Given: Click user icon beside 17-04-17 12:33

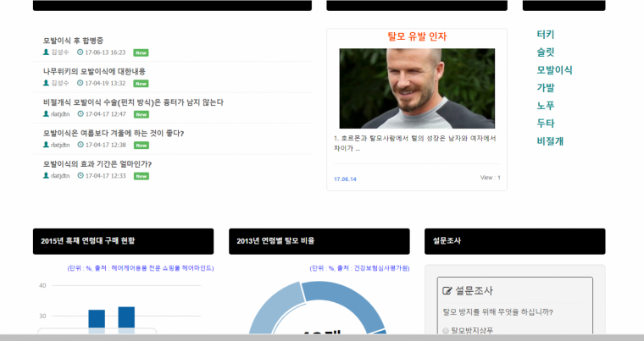Looking at the screenshot, I should coord(46,175).
